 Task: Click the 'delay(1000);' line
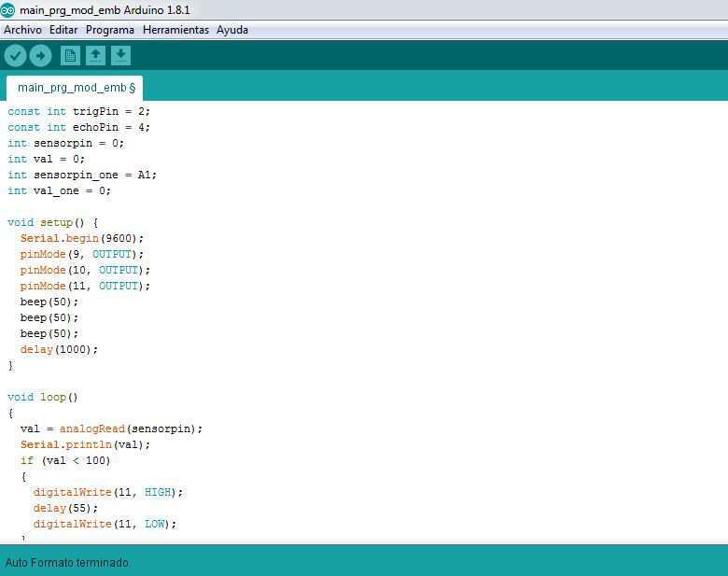59,349
